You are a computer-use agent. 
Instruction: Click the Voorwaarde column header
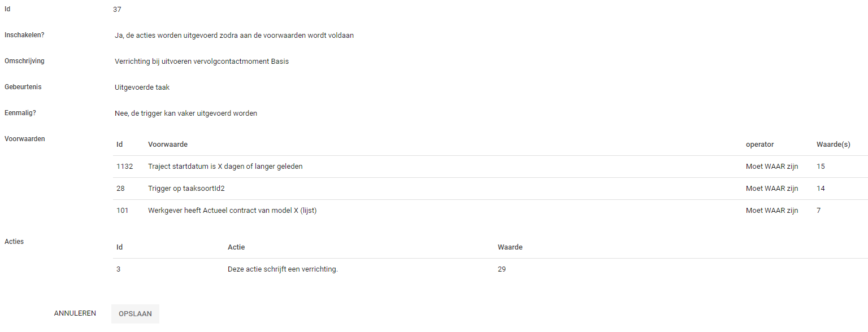click(x=167, y=145)
